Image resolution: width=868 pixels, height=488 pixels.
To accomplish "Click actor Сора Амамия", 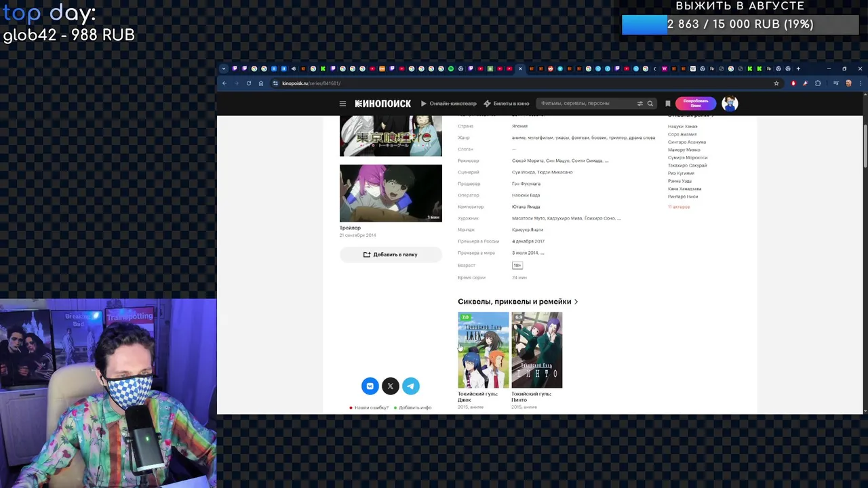I will (682, 134).
